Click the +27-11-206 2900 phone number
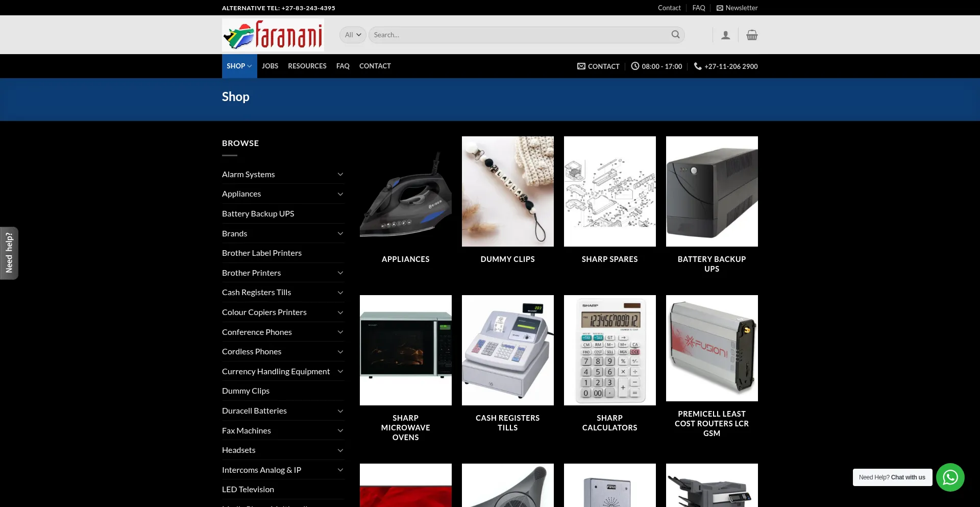The image size is (980, 507). click(x=731, y=66)
